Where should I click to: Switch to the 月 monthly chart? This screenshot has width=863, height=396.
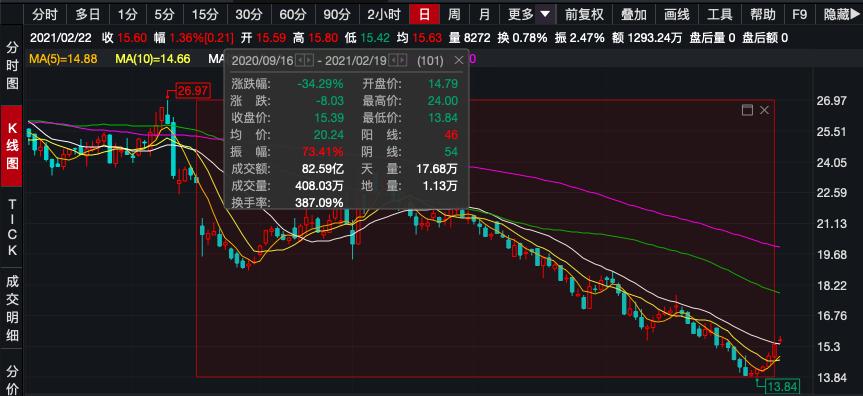click(x=484, y=14)
